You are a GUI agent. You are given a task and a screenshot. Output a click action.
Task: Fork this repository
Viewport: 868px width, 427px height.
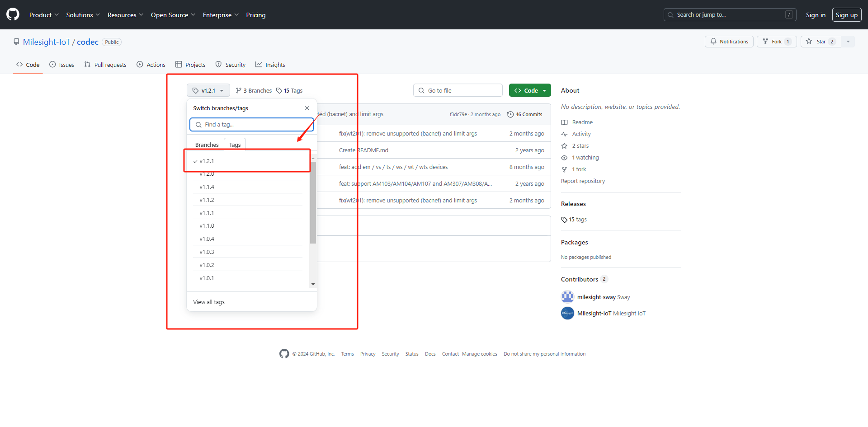click(776, 42)
